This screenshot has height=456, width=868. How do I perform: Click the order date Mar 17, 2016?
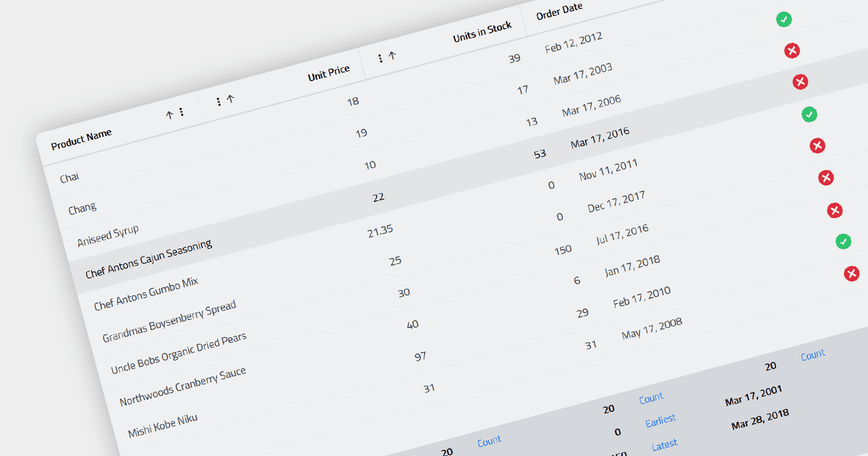[x=600, y=138]
